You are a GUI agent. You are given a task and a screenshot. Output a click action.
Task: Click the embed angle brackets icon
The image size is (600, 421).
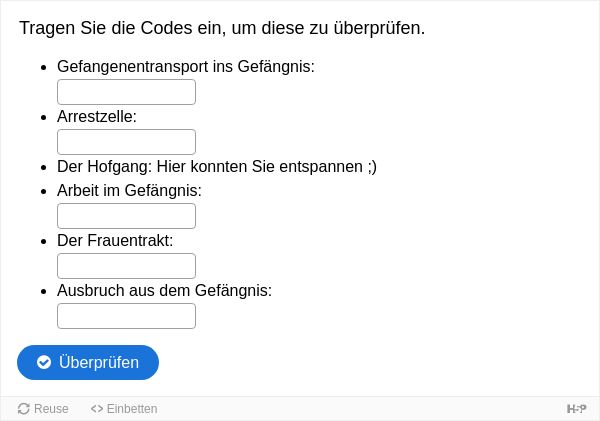(97, 409)
